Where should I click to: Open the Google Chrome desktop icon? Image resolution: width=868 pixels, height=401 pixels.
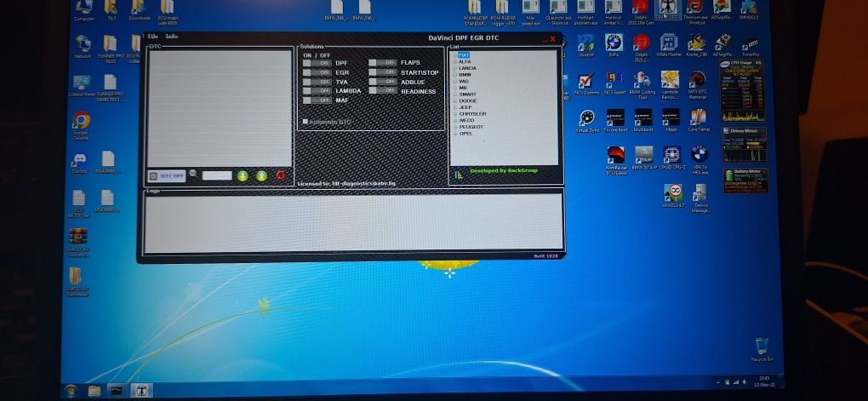(81, 126)
